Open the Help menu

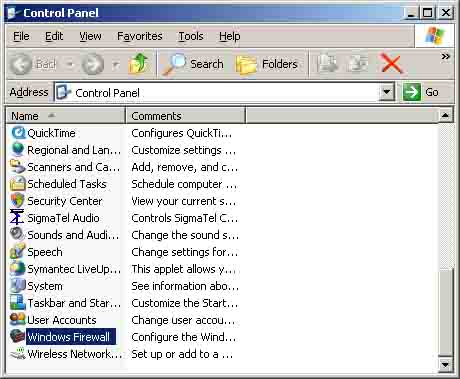(229, 36)
